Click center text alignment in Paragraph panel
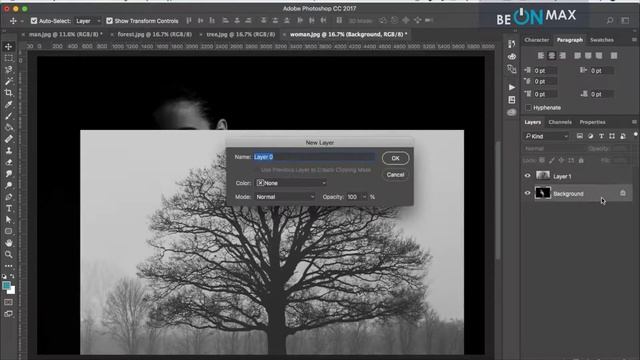640x360 pixels. pyautogui.click(x=552, y=56)
